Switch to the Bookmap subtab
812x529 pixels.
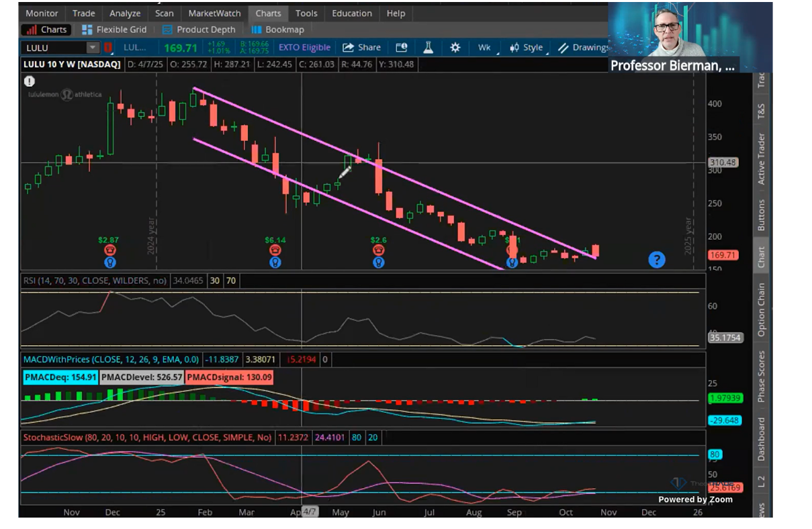pyautogui.click(x=277, y=30)
